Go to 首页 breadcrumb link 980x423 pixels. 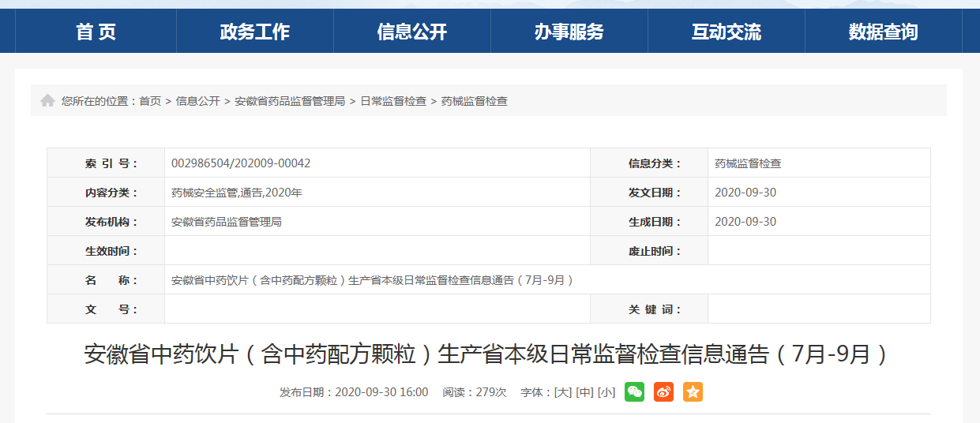(150, 101)
